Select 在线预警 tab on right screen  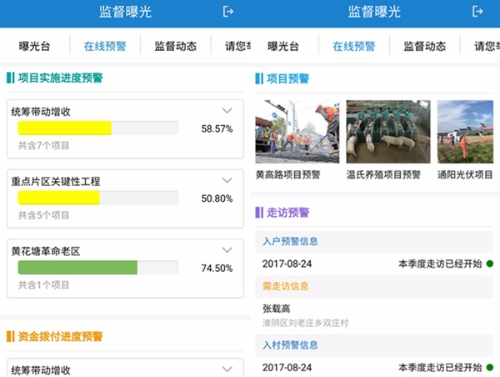pyautogui.click(x=354, y=46)
